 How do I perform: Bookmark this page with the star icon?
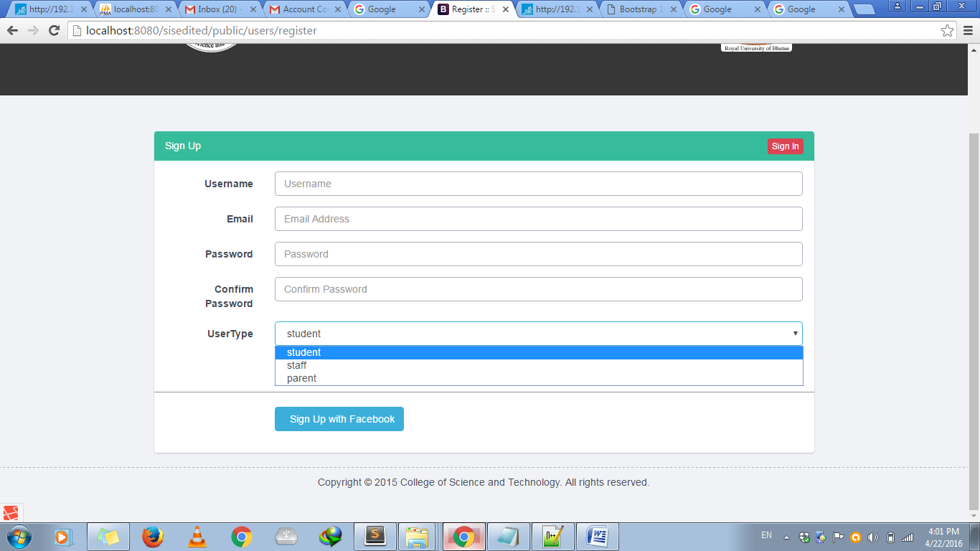coord(947,31)
